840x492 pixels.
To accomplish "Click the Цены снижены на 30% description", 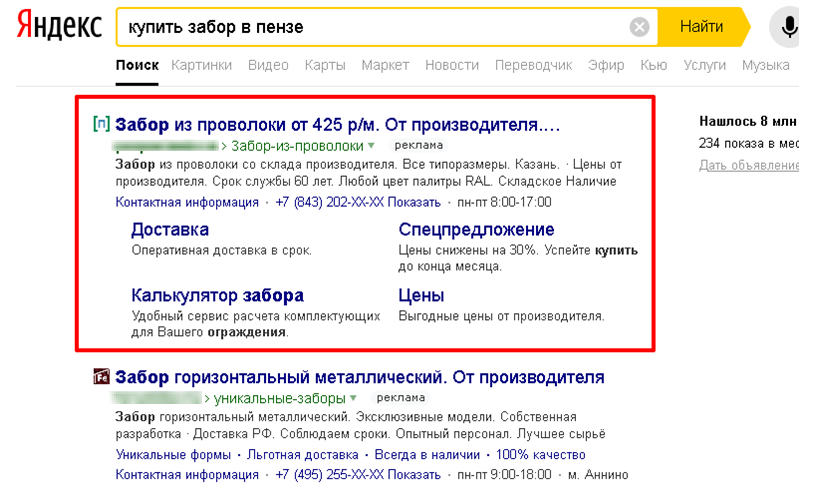I will point(518,258).
